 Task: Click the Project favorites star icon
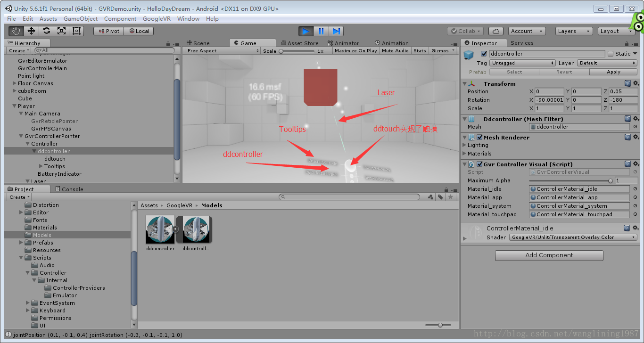tap(451, 197)
